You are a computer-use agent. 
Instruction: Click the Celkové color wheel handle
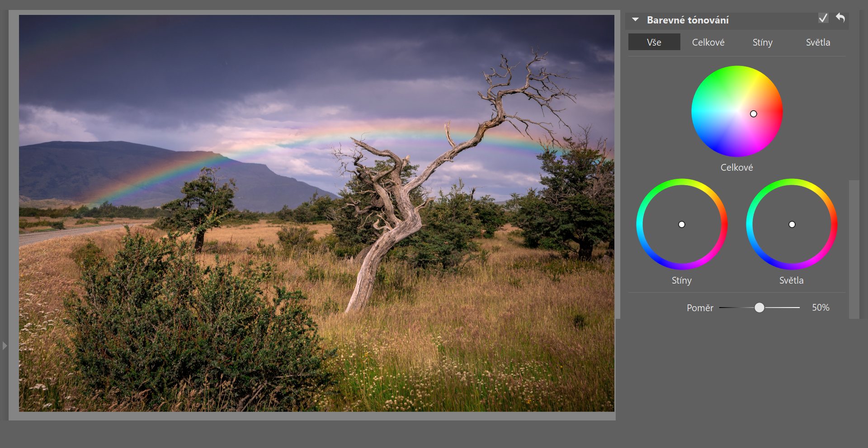753,114
